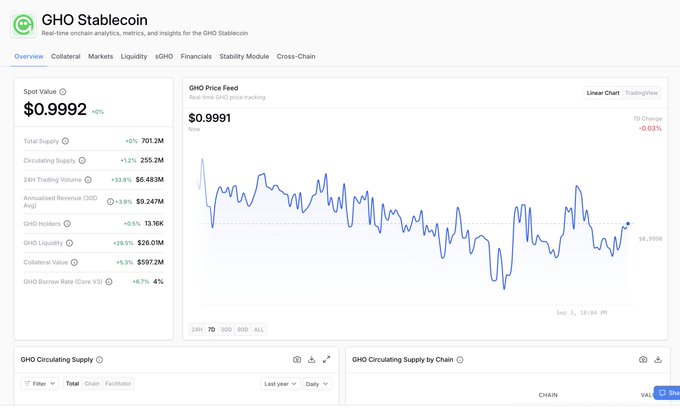Open the Daily interval dropdown
The width and height of the screenshot is (680, 409).
(x=317, y=384)
